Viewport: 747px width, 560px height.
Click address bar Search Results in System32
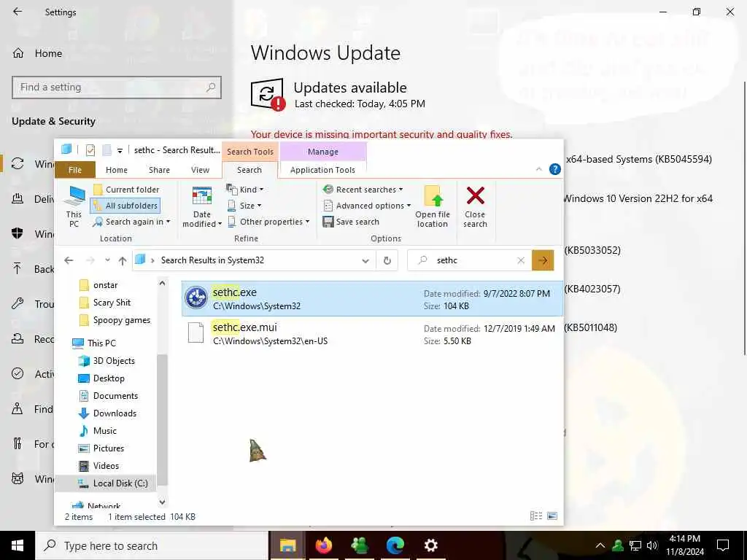(212, 260)
